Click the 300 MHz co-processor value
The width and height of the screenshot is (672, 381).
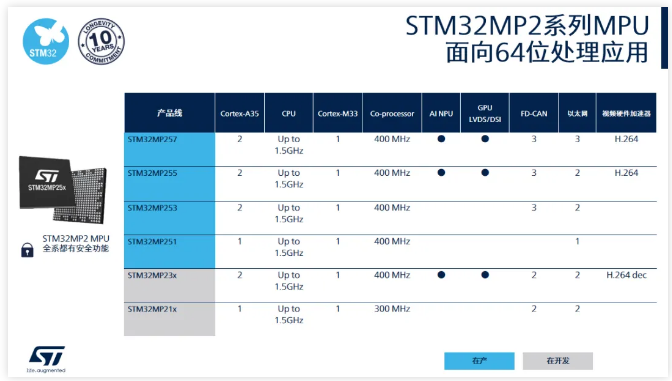coord(392,309)
